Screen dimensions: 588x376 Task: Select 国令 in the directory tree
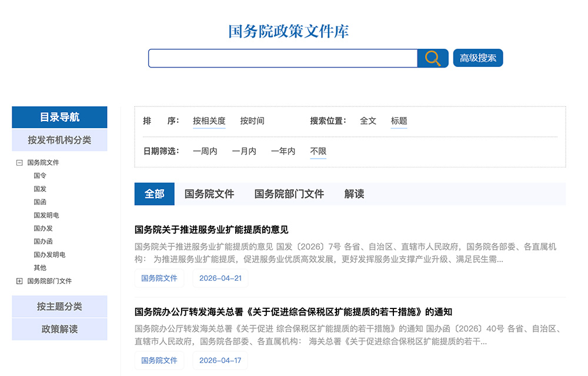click(40, 176)
